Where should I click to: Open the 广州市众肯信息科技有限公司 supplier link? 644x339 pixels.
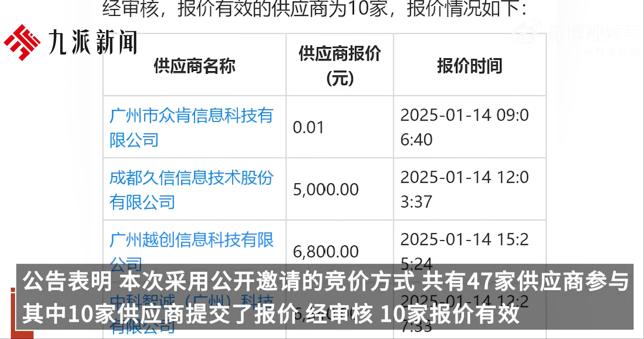(x=191, y=127)
